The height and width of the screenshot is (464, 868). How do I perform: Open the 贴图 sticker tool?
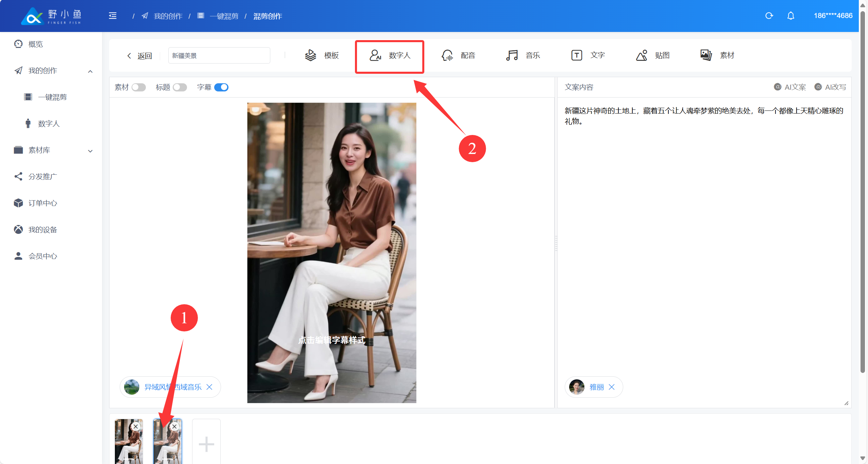click(652, 55)
